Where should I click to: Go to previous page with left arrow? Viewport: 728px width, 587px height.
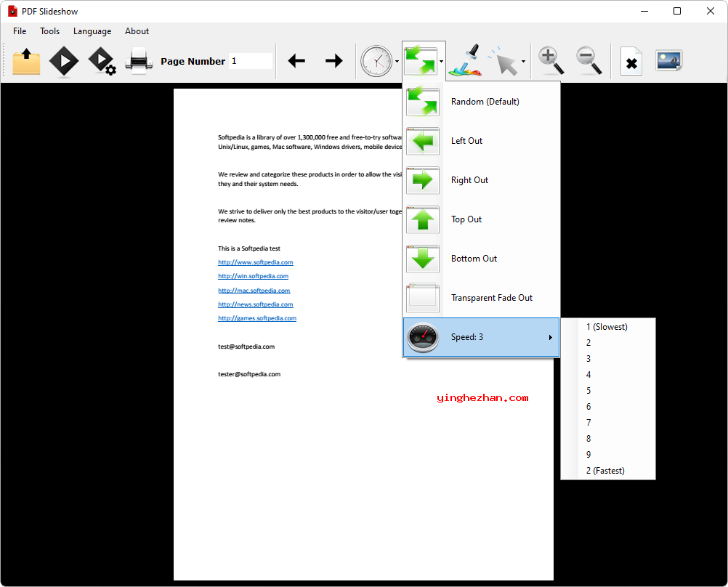[296, 62]
